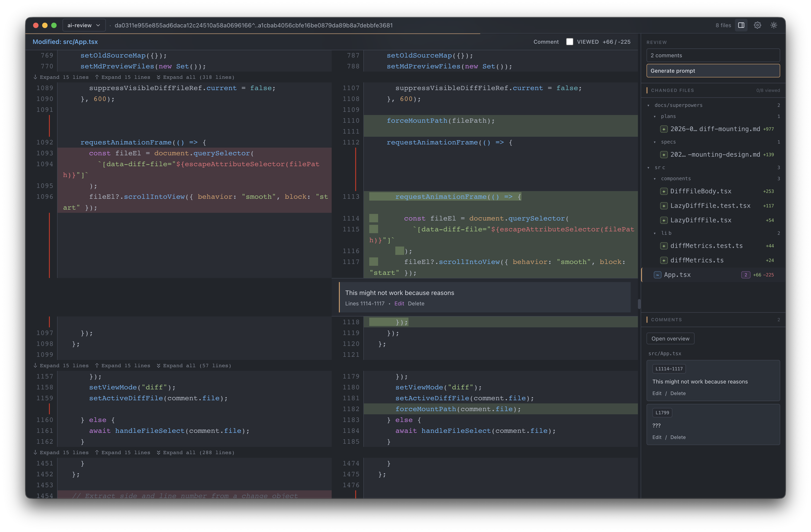
Task: Edit the '???' comment on L1799
Action: [x=657, y=437]
